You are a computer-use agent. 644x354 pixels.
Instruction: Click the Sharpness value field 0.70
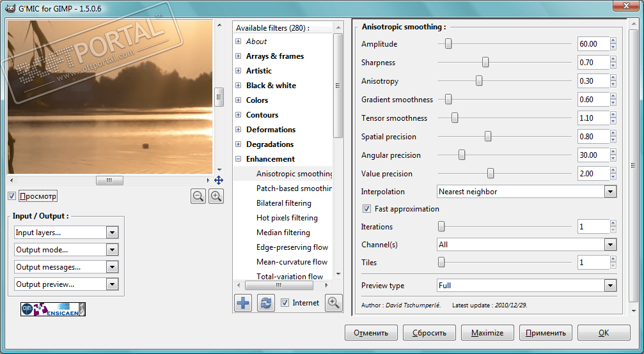(x=593, y=63)
